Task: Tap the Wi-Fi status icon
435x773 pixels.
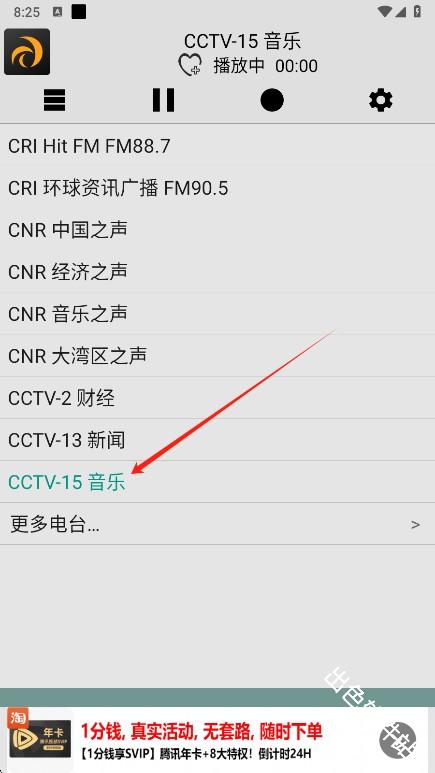Action: pyautogui.click(x=385, y=12)
